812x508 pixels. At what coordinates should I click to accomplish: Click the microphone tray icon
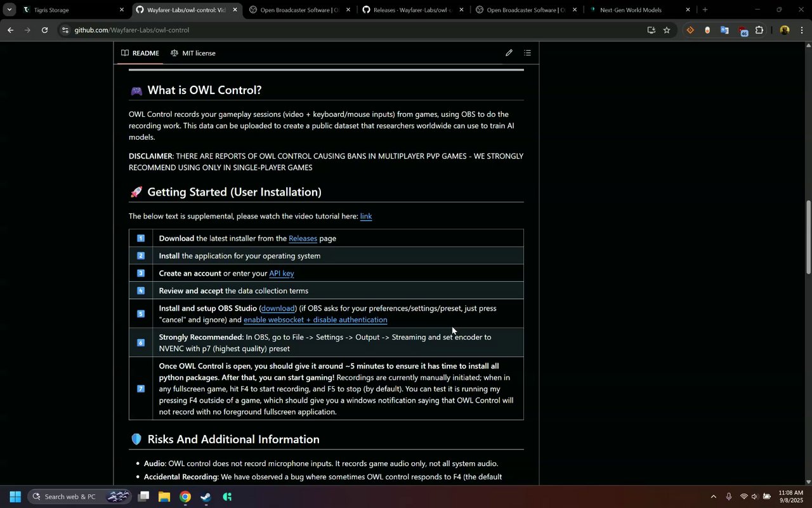[729, 497]
